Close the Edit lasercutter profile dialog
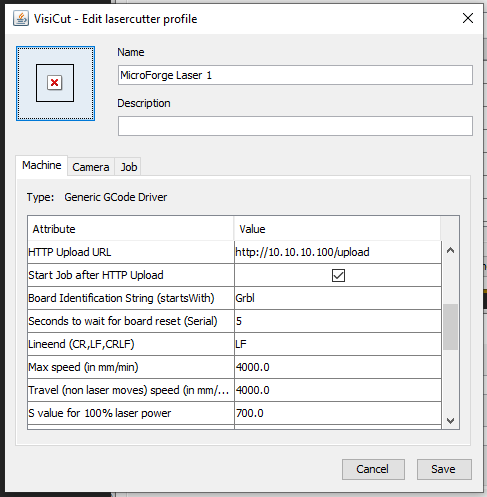 468,18
